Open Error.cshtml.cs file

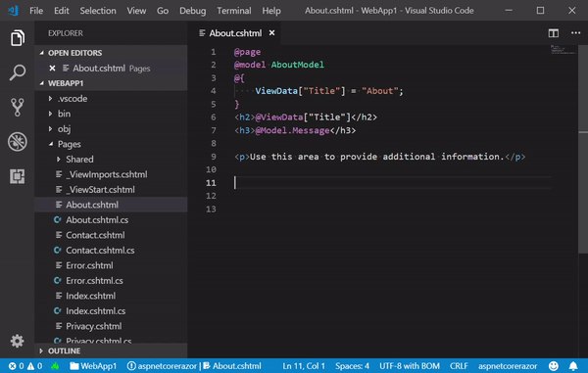112,281
